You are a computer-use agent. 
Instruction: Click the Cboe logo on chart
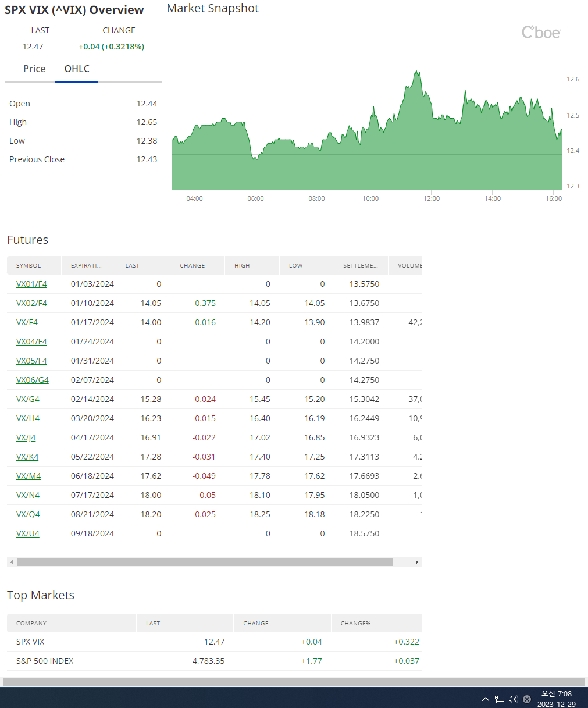pos(541,33)
